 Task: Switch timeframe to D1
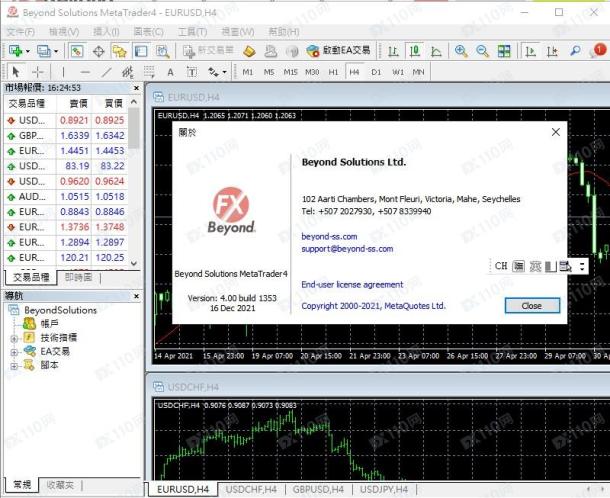pos(376,72)
